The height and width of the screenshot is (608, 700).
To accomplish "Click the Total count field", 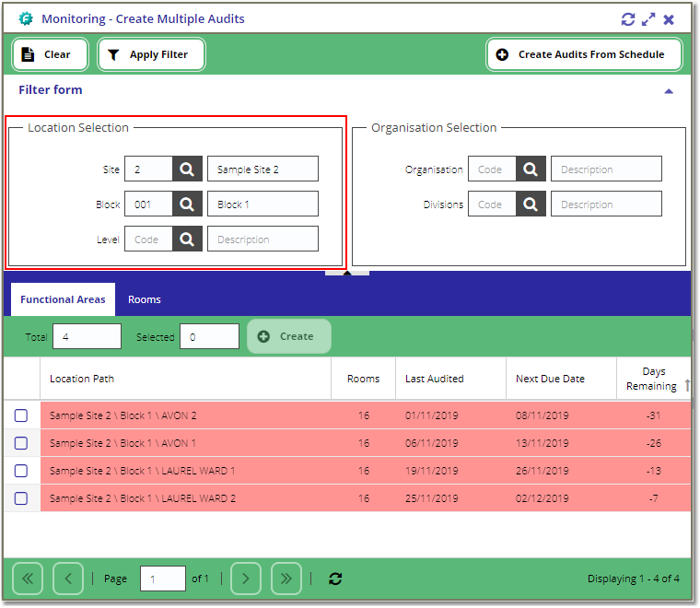I will [x=87, y=336].
